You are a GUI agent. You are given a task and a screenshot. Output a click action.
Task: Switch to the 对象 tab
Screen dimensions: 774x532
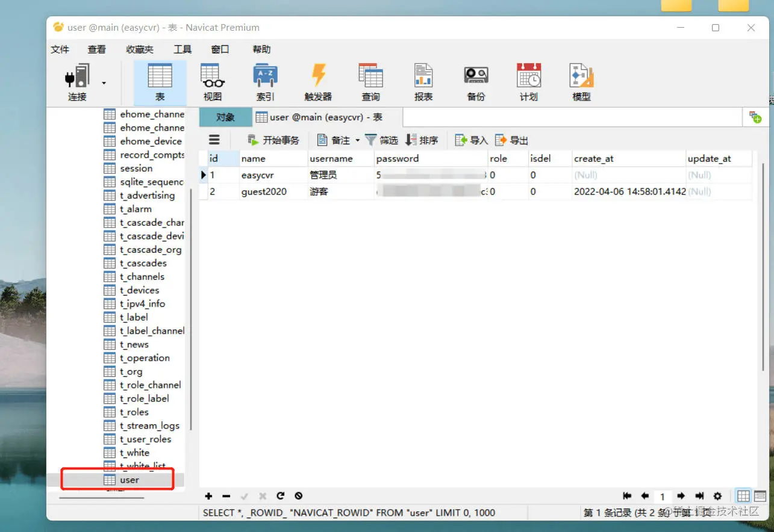pyautogui.click(x=225, y=117)
